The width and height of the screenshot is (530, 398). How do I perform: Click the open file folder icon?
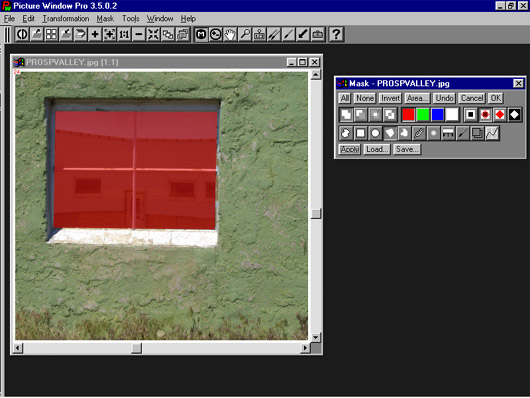click(x=37, y=34)
